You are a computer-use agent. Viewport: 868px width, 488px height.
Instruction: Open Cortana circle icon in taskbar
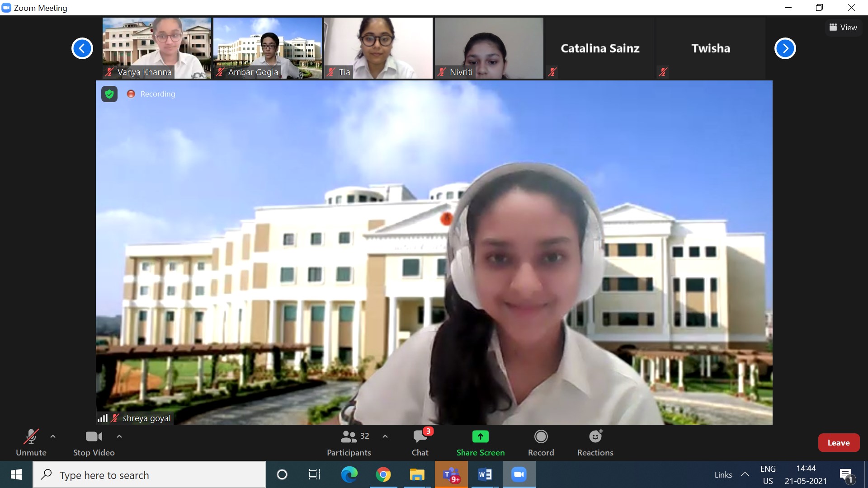point(282,474)
